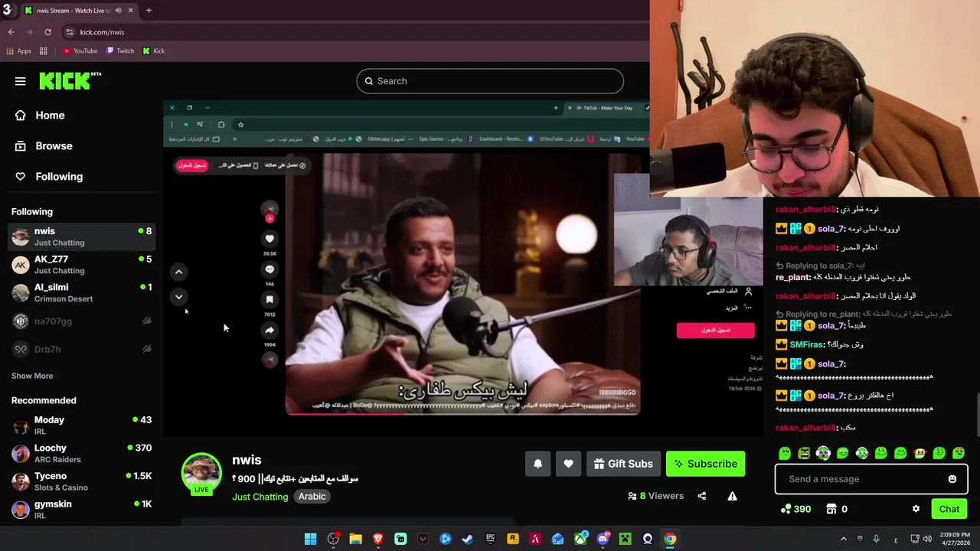Screen dimensions: 980x551
Task: Open Browse in the sidebar
Action: pyautogui.click(x=54, y=146)
